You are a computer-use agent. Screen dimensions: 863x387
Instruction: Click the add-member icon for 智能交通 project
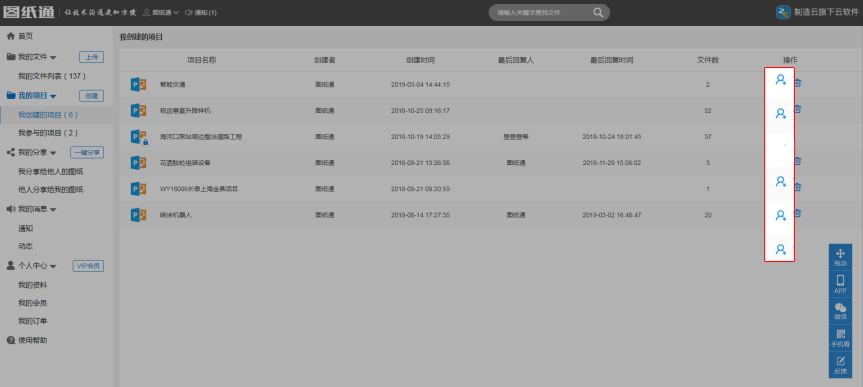click(780, 80)
